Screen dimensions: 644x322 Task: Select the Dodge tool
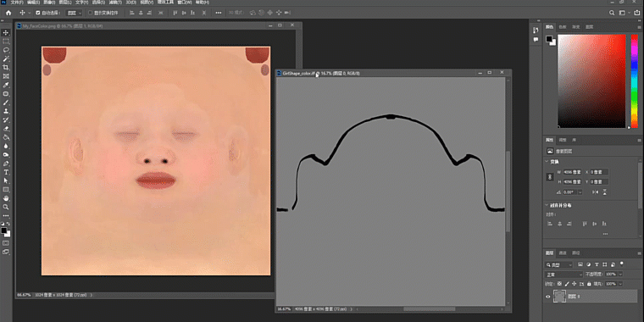(x=6, y=154)
